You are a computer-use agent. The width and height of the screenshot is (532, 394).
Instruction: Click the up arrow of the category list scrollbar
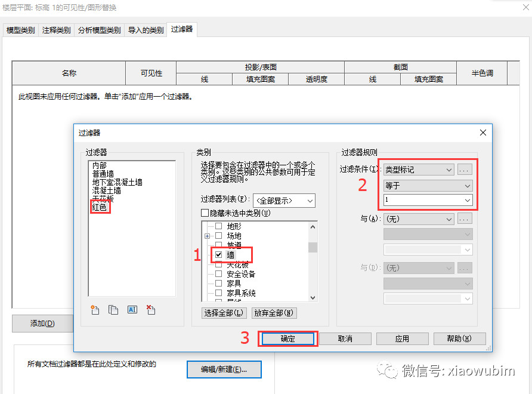click(x=313, y=227)
